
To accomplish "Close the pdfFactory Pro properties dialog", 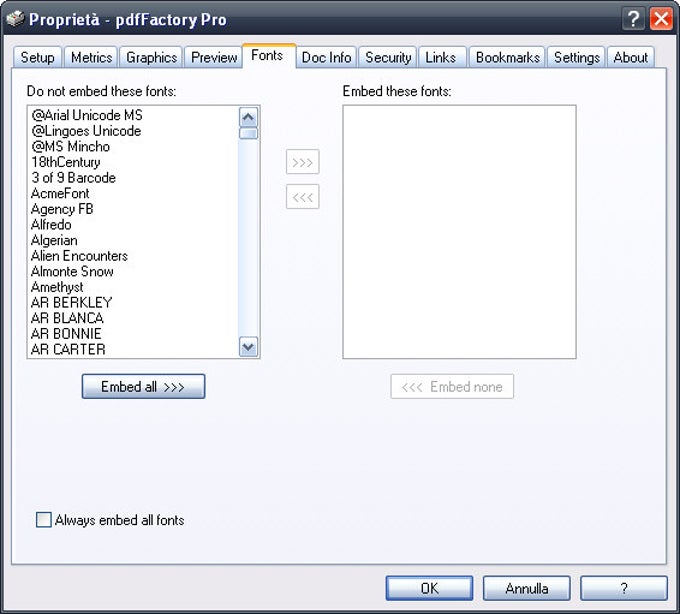I will pyautogui.click(x=661, y=19).
